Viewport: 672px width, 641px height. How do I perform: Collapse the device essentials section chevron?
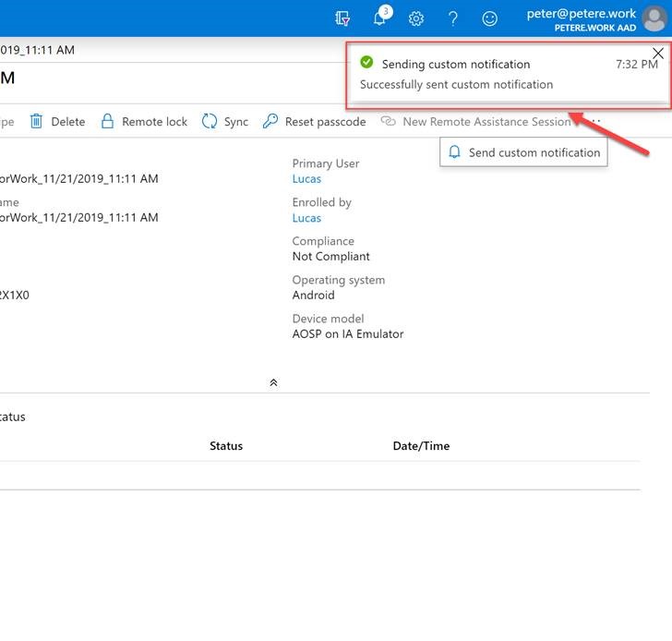(273, 382)
